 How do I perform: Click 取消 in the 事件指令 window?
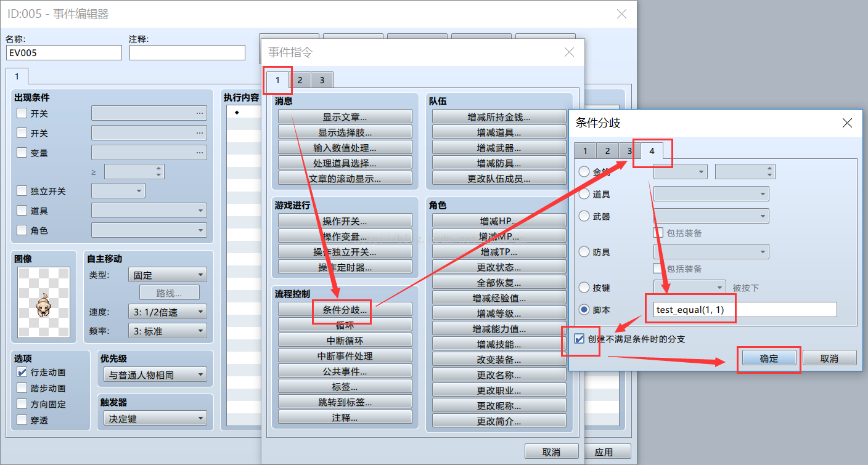(552, 451)
